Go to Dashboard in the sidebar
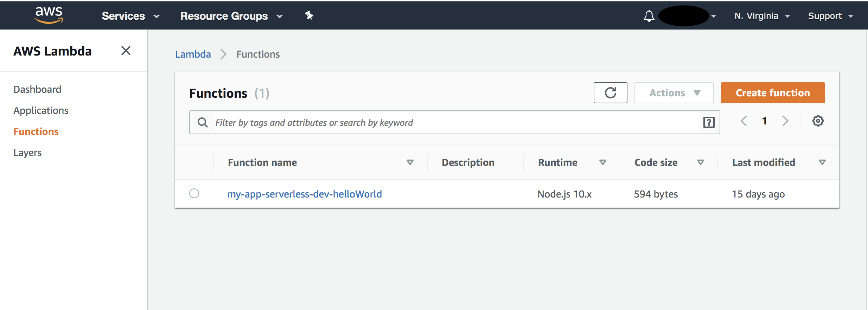The image size is (868, 310). click(37, 89)
